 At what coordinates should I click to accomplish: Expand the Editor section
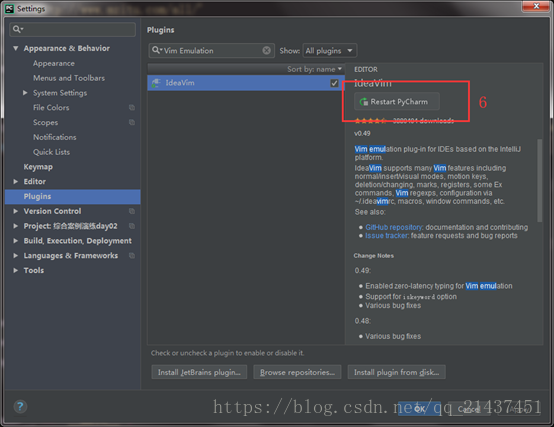pyautogui.click(x=16, y=182)
